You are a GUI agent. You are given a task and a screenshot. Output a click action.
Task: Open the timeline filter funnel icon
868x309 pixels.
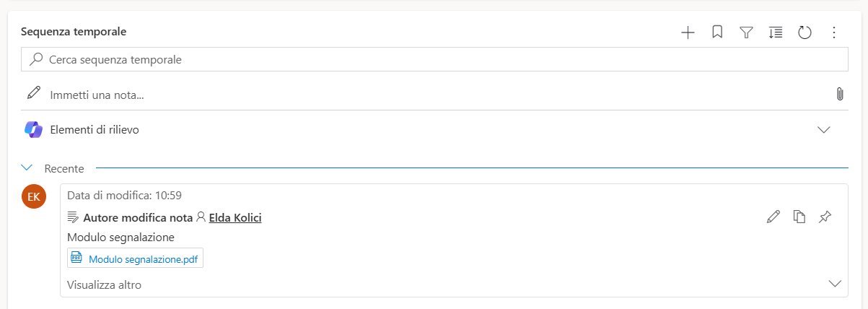click(747, 32)
